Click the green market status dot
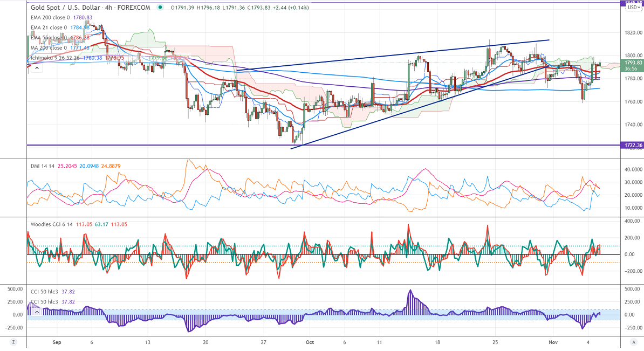Screen dimensions: 644x351 point(160,8)
